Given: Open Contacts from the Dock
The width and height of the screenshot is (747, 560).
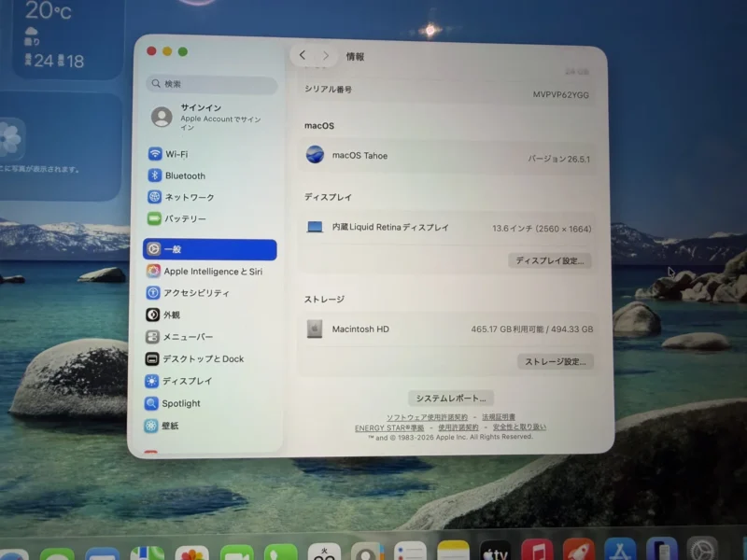Looking at the screenshot, I should [x=367, y=552].
